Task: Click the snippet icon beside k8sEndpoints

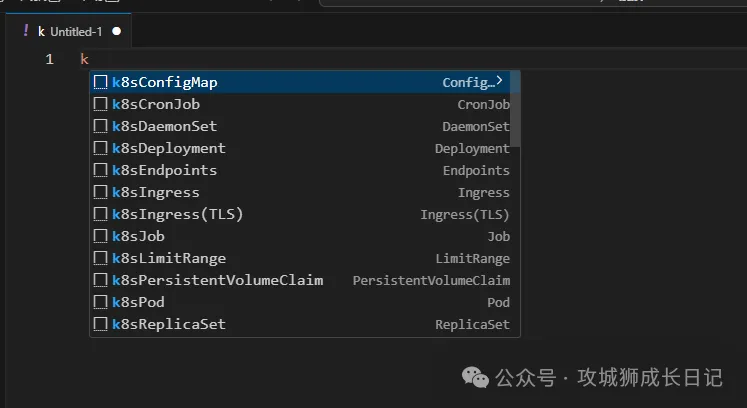Action: point(100,170)
